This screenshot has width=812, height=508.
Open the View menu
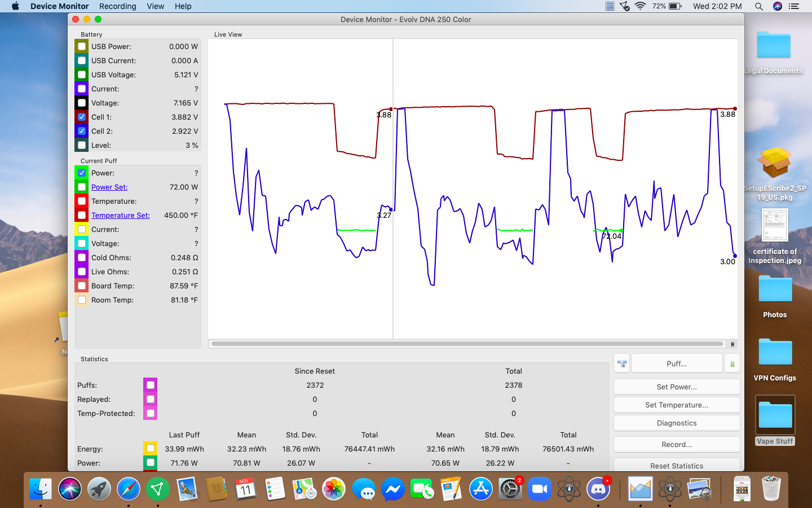[x=155, y=6]
